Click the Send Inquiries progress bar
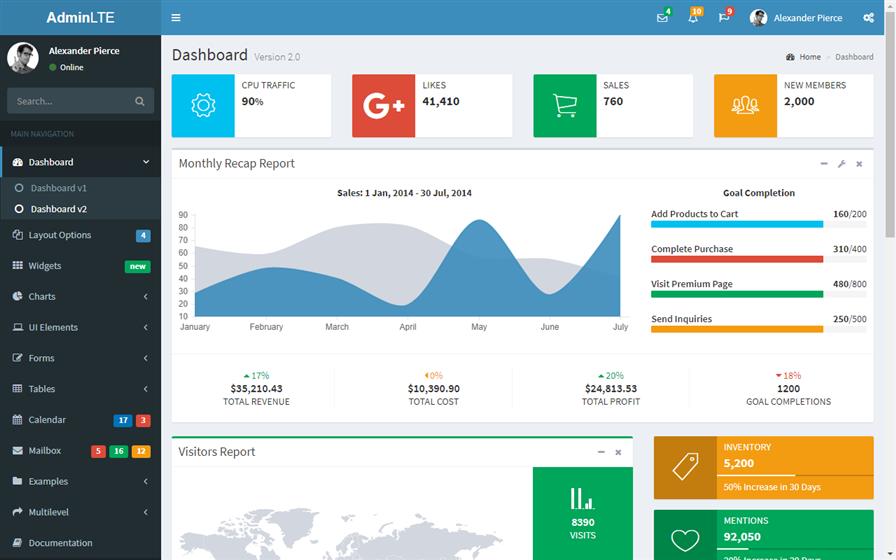This screenshot has height=560, width=896. click(758, 329)
